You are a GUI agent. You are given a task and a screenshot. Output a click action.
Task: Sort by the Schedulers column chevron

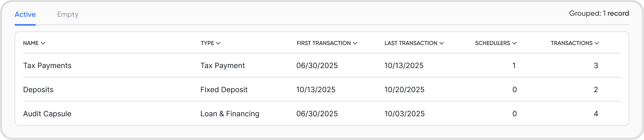tap(514, 43)
